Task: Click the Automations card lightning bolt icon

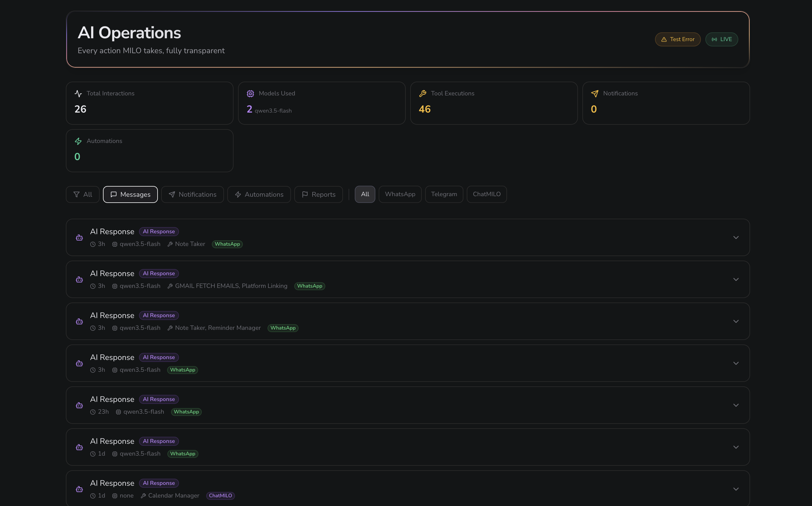Action: tap(78, 141)
